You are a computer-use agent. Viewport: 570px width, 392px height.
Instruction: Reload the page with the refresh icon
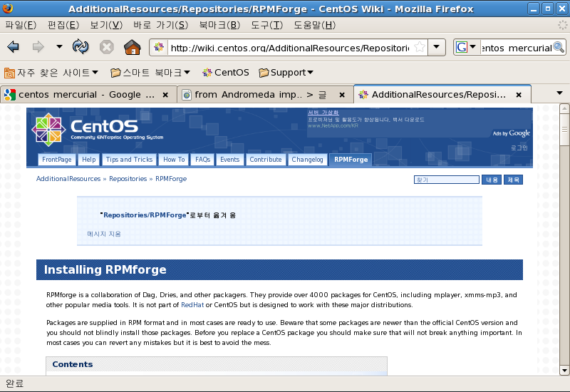point(81,46)
